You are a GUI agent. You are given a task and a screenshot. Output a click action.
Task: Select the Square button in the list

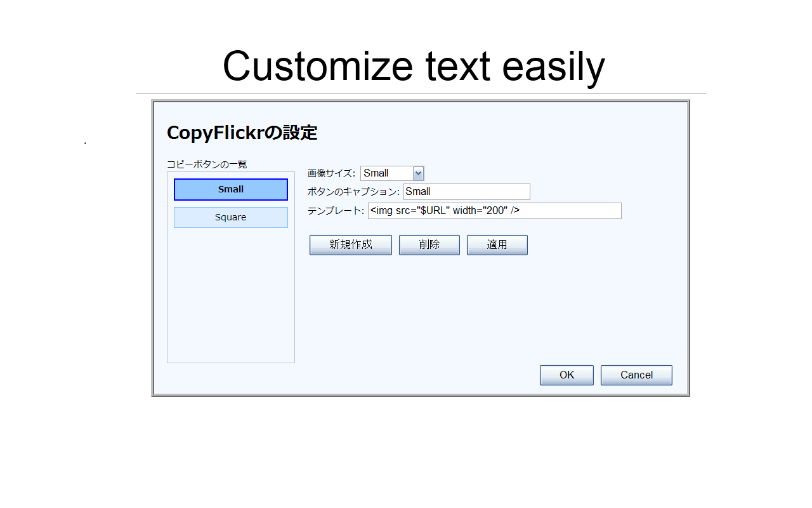click(x=230, y=217)
